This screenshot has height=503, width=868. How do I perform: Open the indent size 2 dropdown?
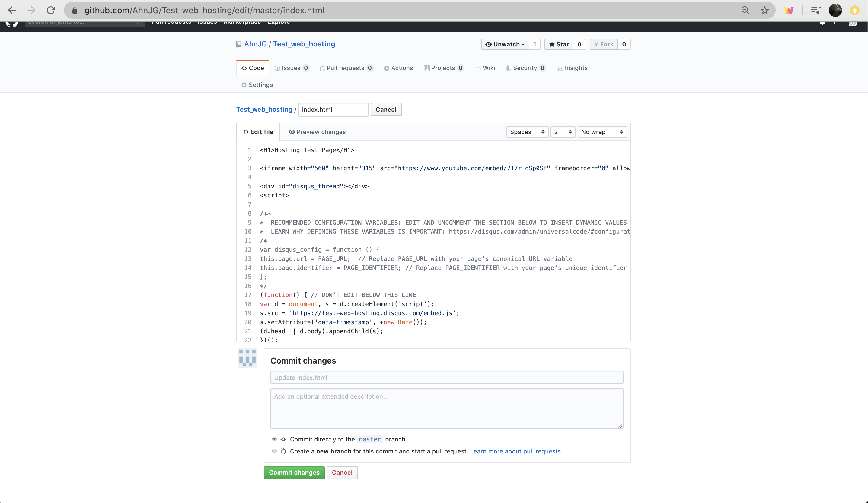click(x=563, y=132)
